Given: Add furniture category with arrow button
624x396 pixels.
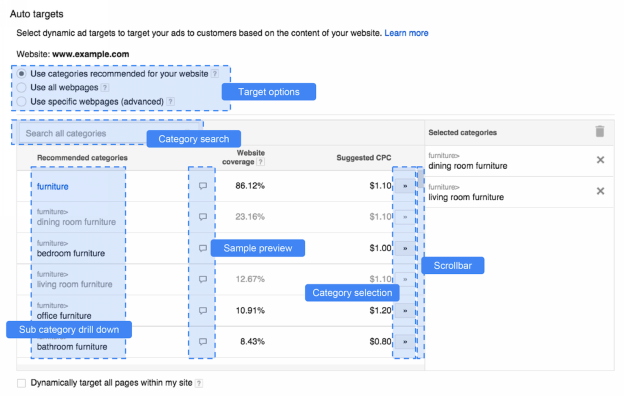Looking at the screenshot, I should [x=405, y=186].
